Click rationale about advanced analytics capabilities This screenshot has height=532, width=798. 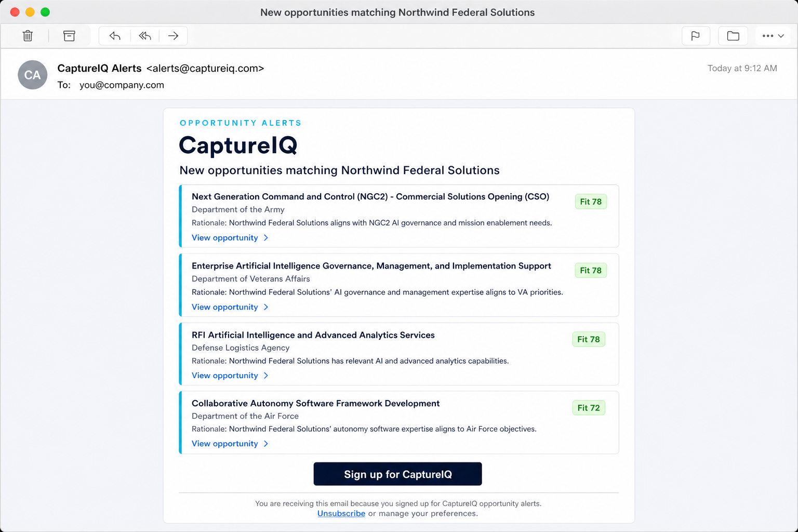click(x=350, y=361)
